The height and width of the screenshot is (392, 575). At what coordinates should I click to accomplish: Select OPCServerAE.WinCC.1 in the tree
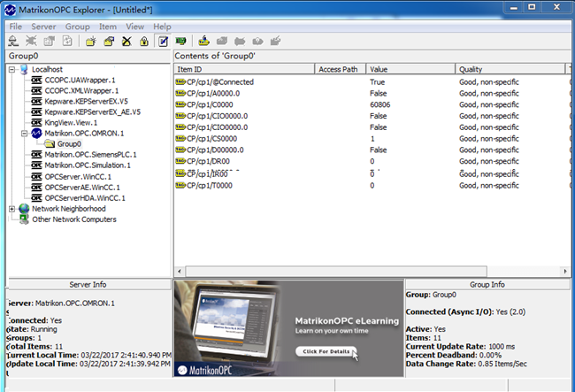click(82, 188)
